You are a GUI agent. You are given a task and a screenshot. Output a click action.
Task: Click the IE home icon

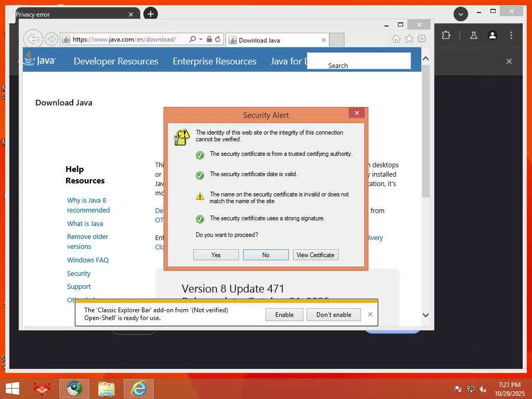396,38
